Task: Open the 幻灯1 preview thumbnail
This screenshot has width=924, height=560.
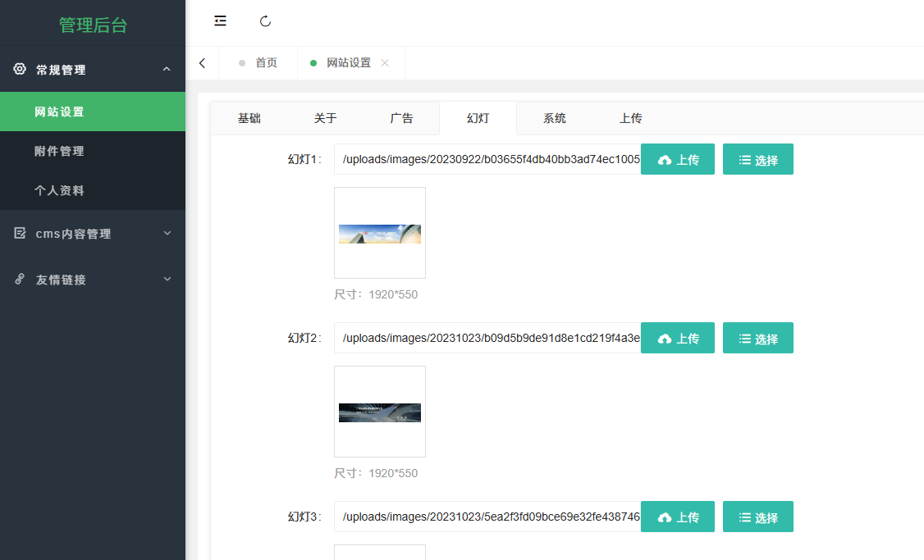Action: point(379,233)
